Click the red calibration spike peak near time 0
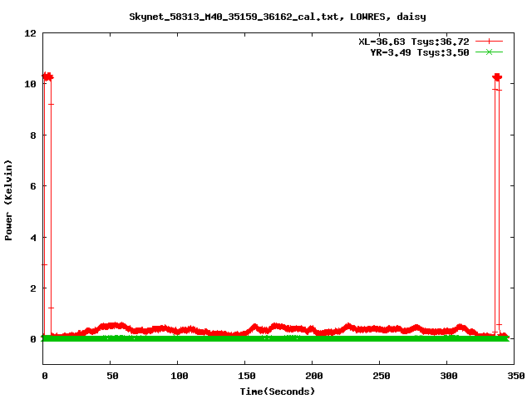Image resolution: width=532 pixels, height=399 pixels. click(x=48, y=76)
